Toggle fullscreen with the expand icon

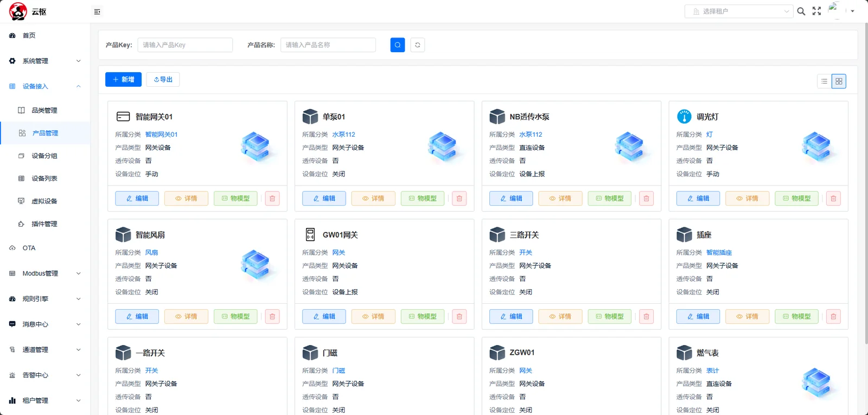pyautogui.click(x=816, y=11)
